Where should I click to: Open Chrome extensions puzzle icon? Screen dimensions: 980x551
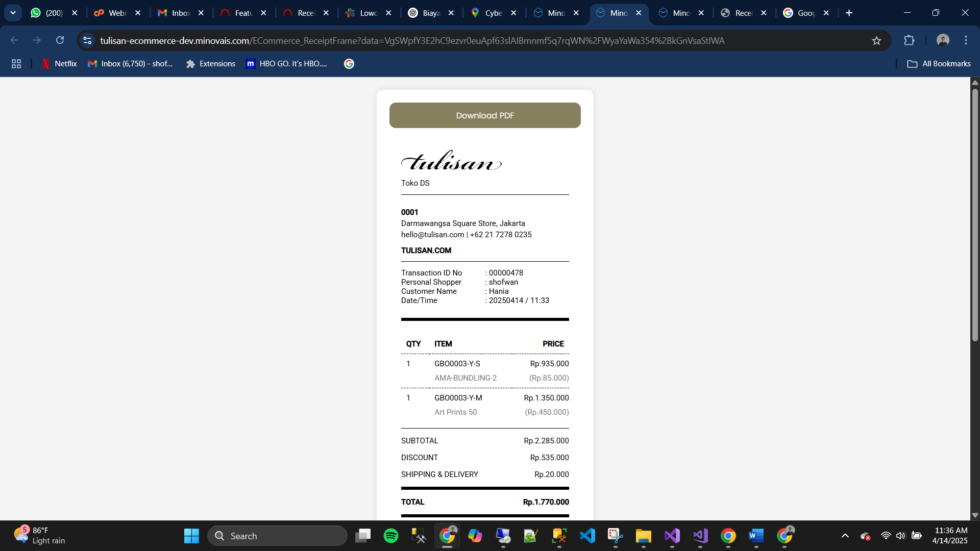909,40
